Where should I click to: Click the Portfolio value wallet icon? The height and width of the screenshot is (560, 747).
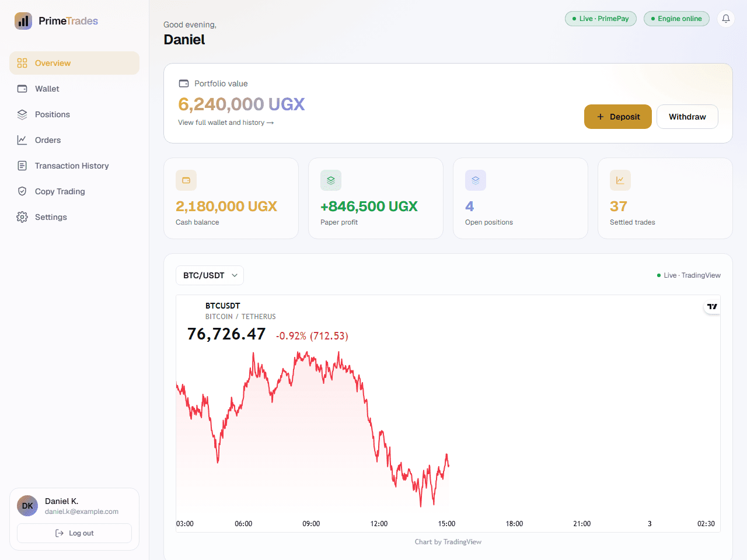[x=184, y=83]
